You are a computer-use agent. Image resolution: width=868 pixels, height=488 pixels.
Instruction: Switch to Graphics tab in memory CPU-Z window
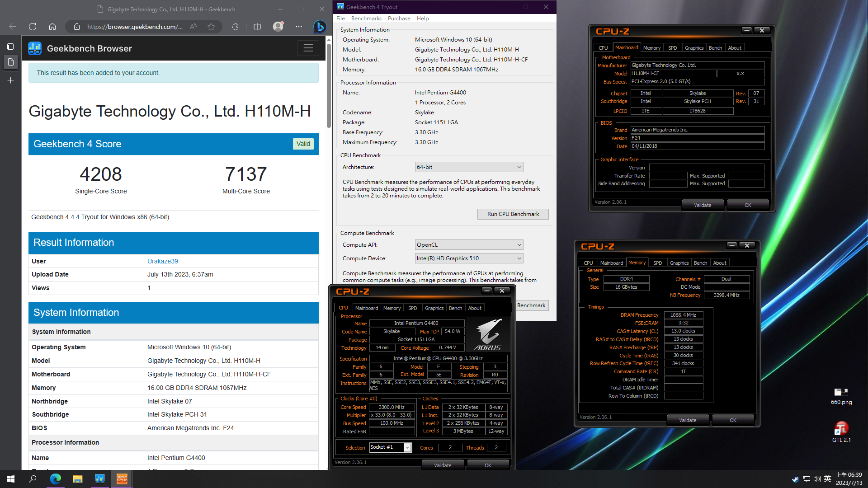coord(679,263)
